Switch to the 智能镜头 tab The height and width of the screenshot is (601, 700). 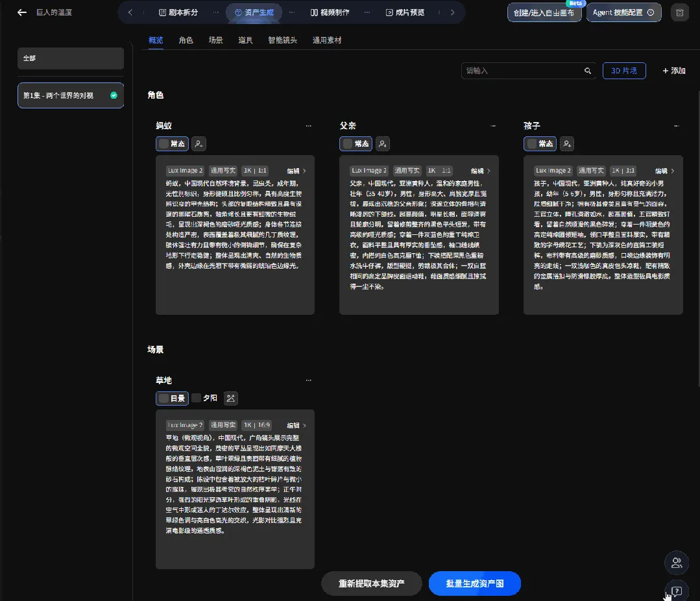click(282, 40)
